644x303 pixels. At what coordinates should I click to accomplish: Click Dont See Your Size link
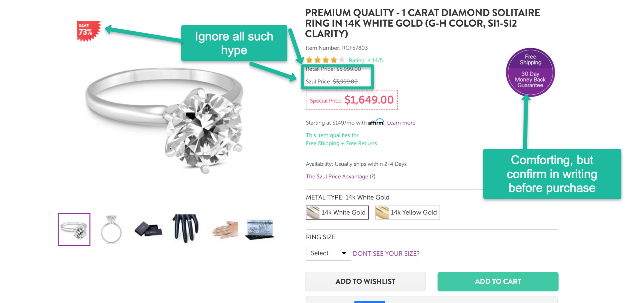point(386,254)
